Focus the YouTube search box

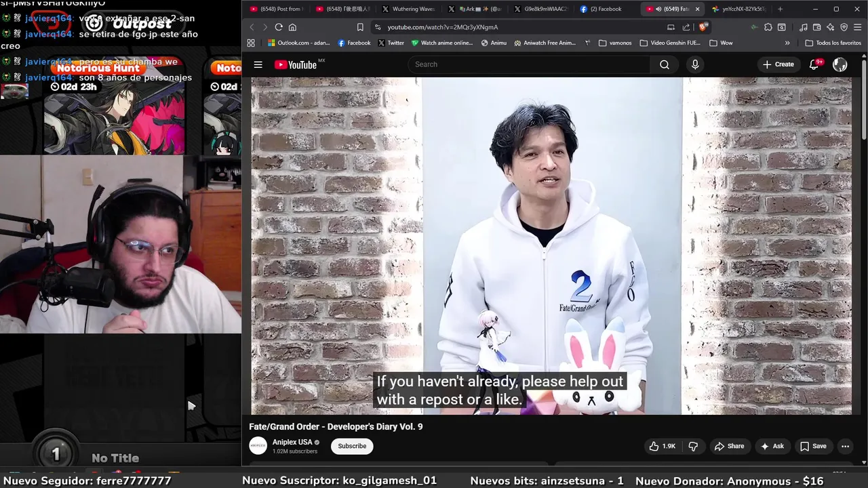click(x=529, y=64)
